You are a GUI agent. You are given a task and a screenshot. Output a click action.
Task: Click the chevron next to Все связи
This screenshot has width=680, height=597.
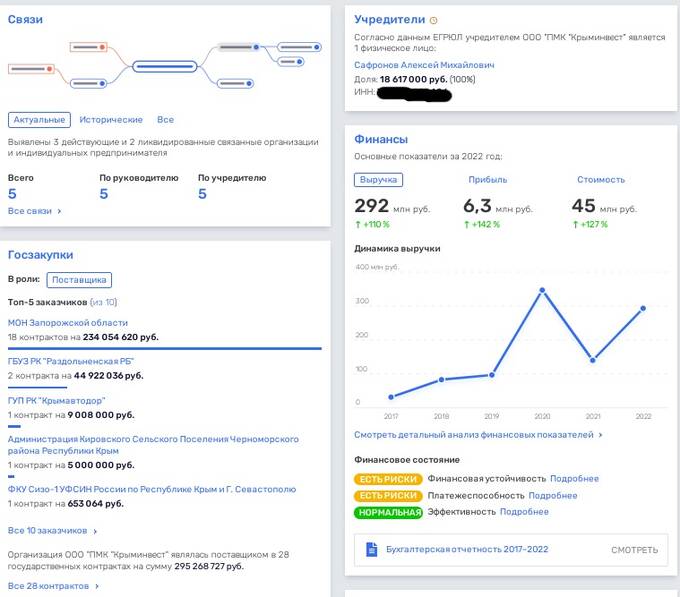pos(59,211)
